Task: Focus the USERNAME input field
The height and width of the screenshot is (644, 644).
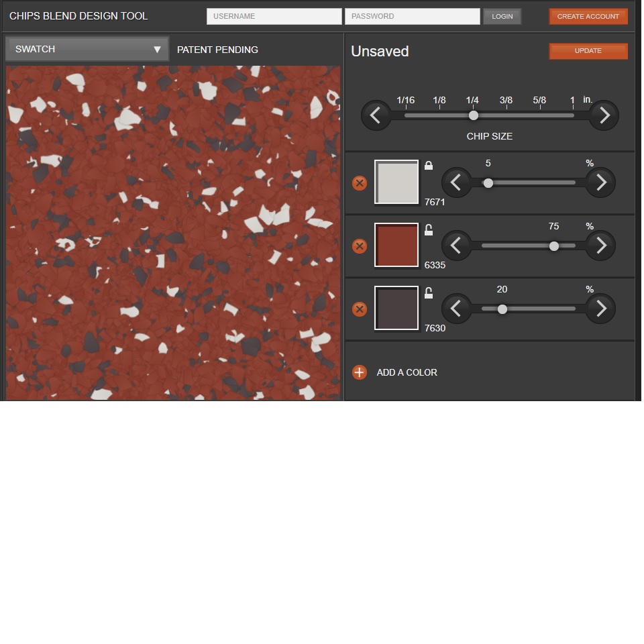Action: point(274,16)
